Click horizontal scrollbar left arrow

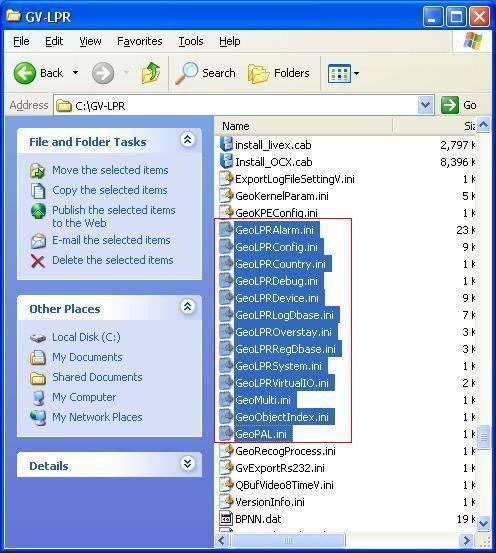(x=222, y=540)
